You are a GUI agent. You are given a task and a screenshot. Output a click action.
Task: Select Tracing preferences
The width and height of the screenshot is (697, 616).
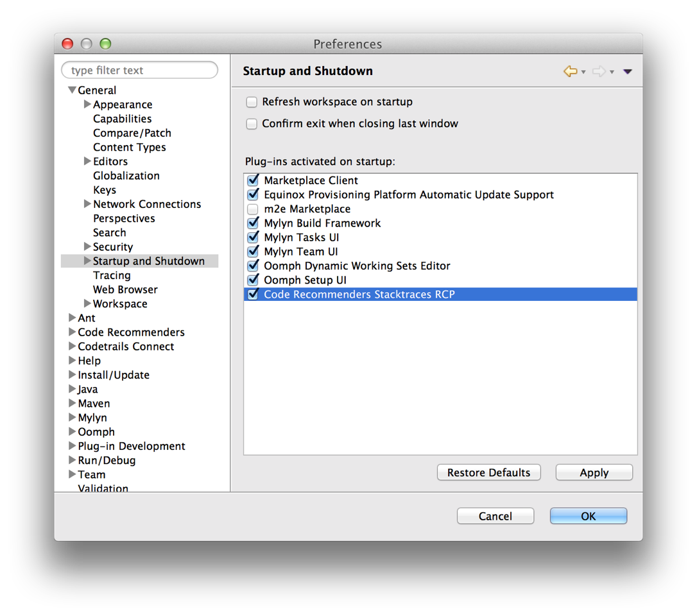(112, 275)
